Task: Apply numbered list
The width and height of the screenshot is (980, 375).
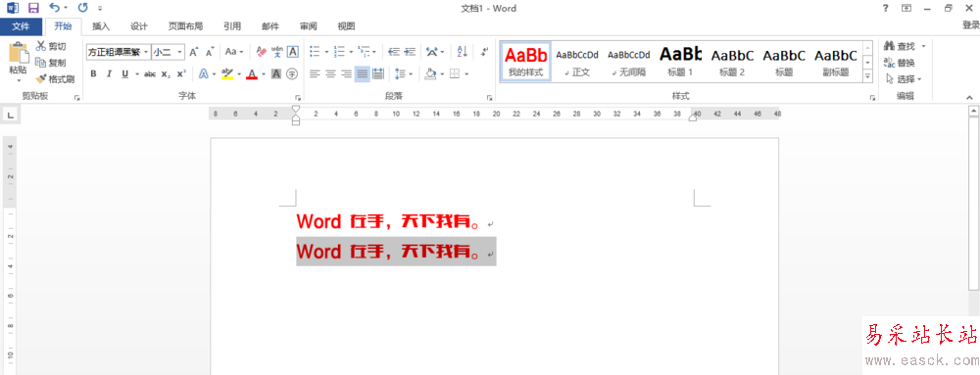Action: point(339,52)
